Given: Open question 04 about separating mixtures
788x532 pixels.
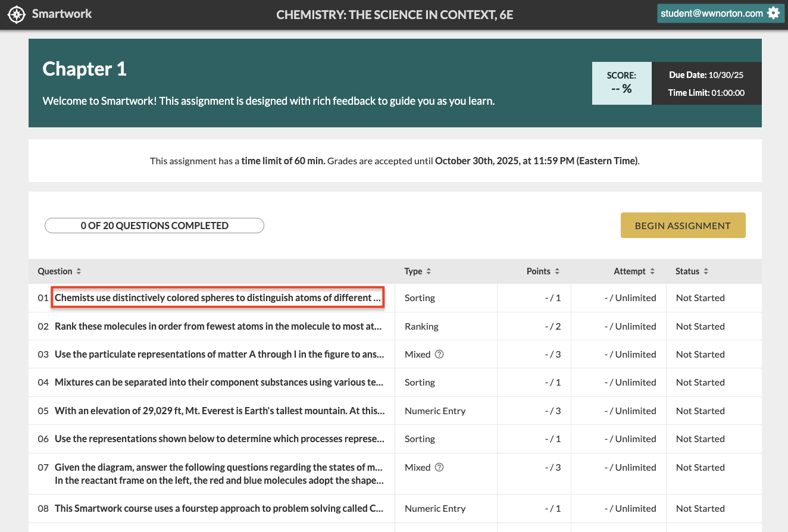Looking at the screenshot, I should [x=219, y=382].
